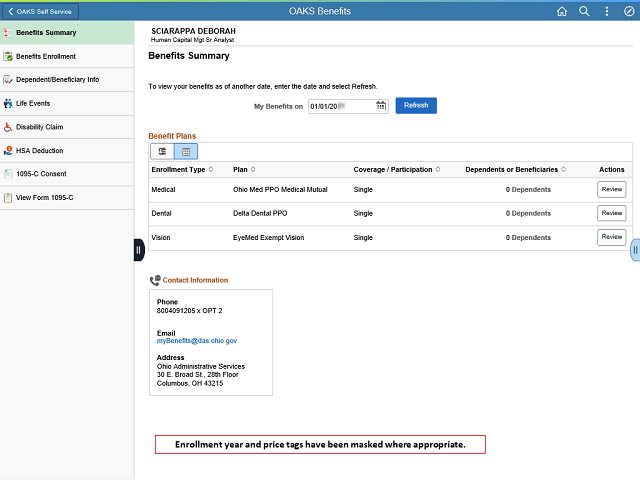Viewport: 640px width, 480px height.
Task: Collapse the left navigation panel handle
Action: point(139,250)
